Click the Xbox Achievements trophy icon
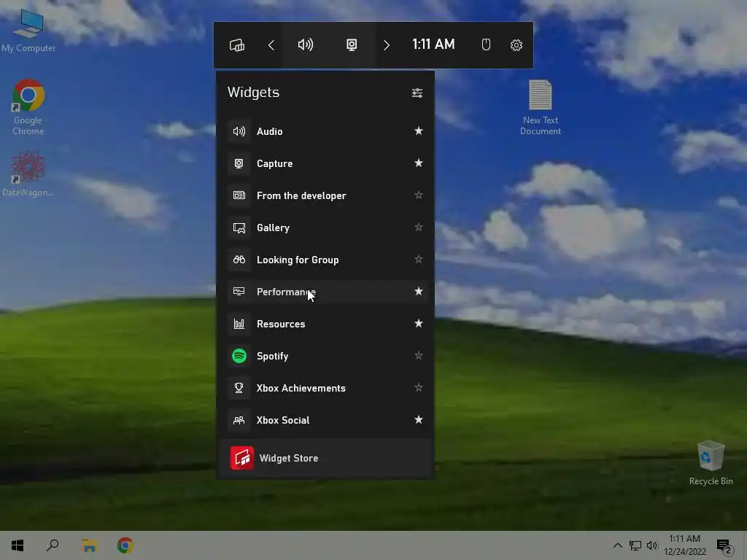 239,388
